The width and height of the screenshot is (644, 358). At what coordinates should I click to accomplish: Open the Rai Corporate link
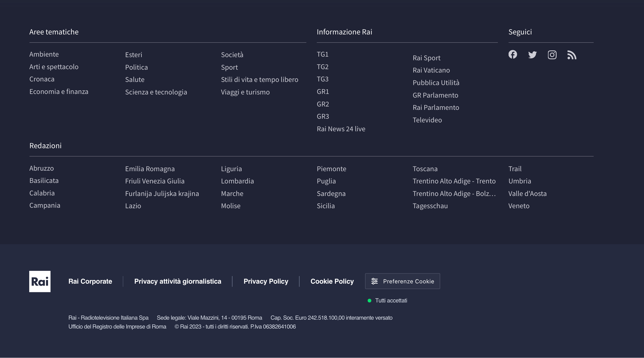point(90,281)
